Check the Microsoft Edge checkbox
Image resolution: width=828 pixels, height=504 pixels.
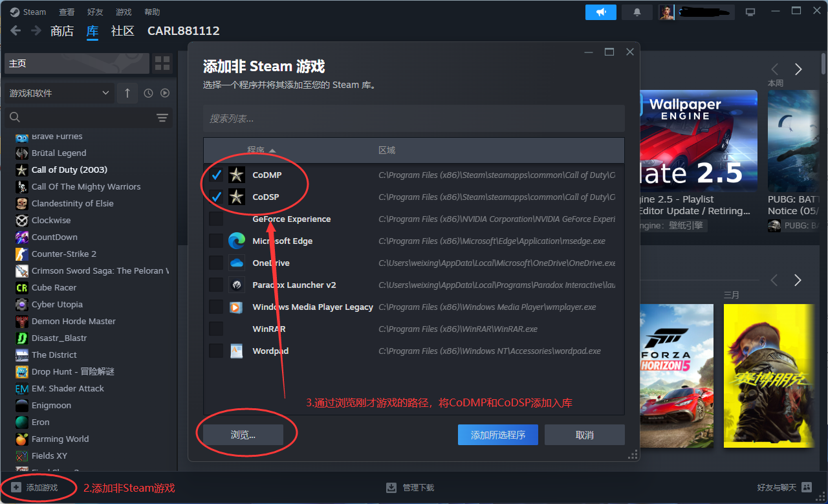[x=216, y=241]
